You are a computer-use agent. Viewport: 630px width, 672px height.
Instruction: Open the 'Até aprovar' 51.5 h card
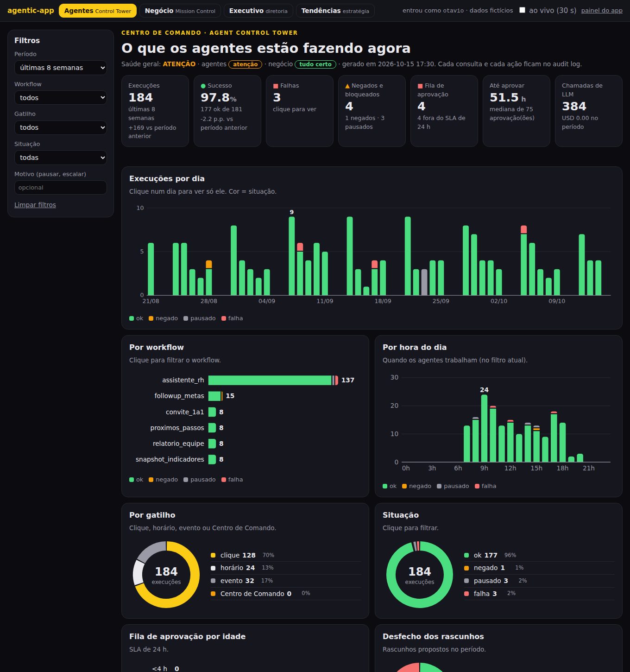point(517,111)
